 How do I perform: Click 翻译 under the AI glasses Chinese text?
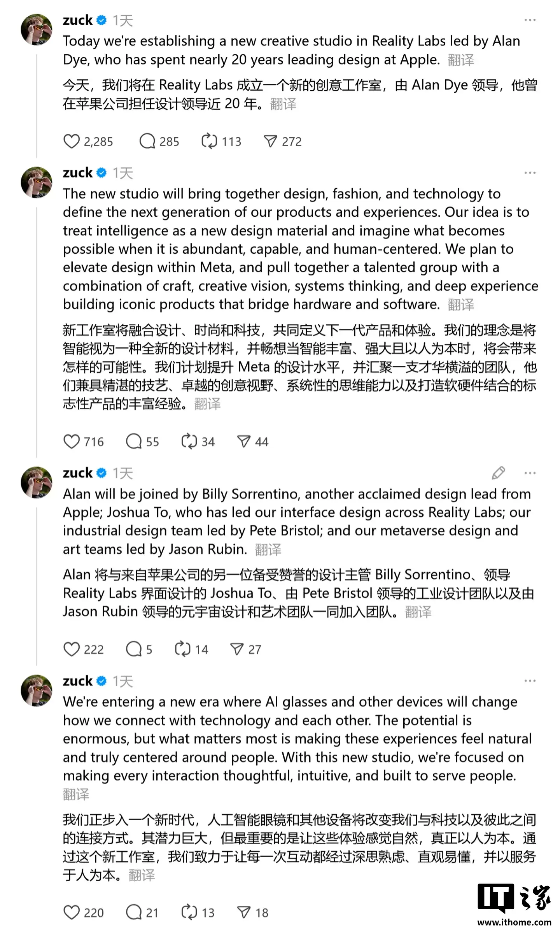click(142, 876)
